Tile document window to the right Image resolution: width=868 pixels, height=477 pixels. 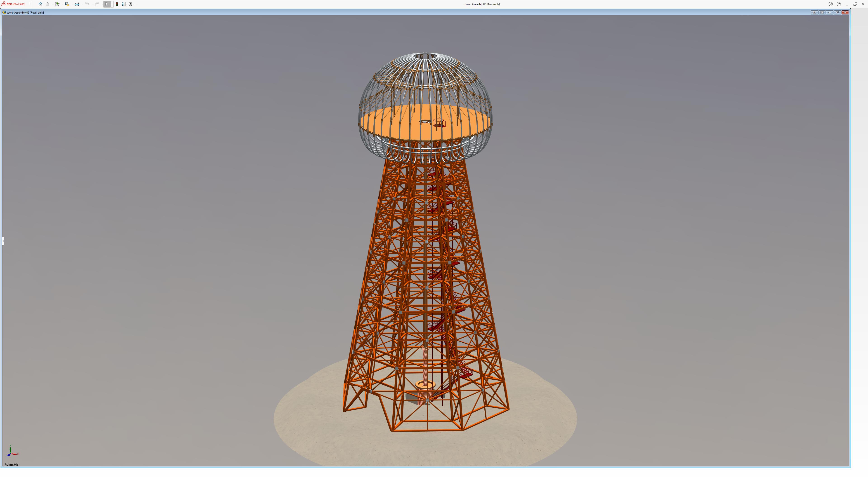point(822,12)
